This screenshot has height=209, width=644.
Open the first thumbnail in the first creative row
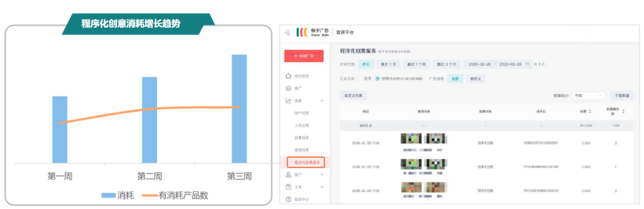coord(411,139)
